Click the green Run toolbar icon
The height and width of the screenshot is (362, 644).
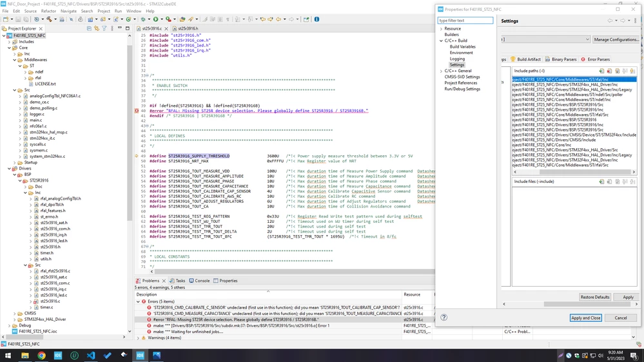tap(155, 19)
